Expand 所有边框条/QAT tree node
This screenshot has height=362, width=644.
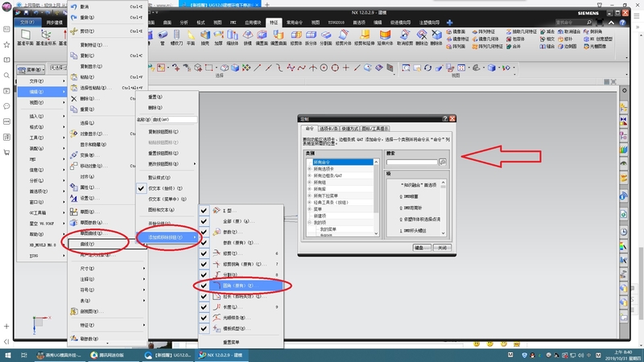pos(310,175)
